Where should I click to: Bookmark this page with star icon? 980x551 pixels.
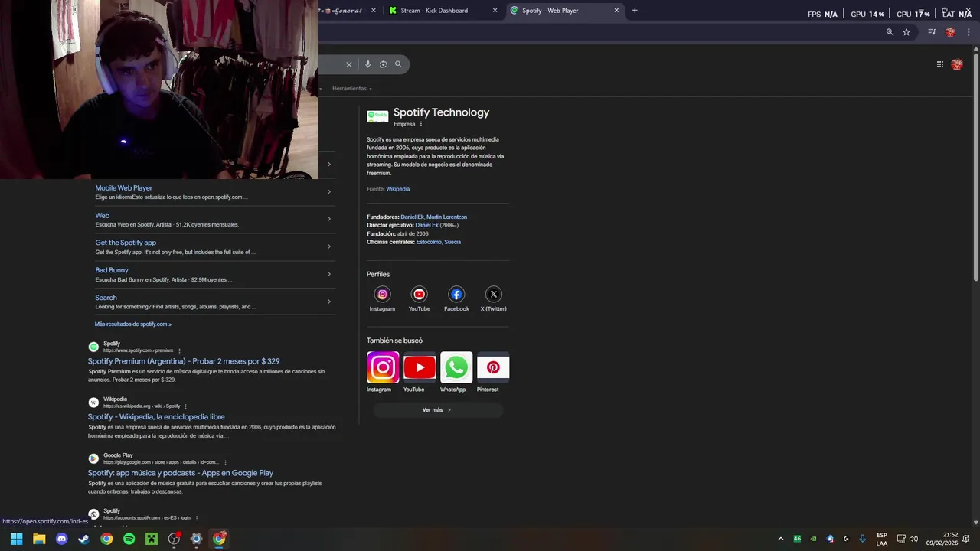(906, 32)
